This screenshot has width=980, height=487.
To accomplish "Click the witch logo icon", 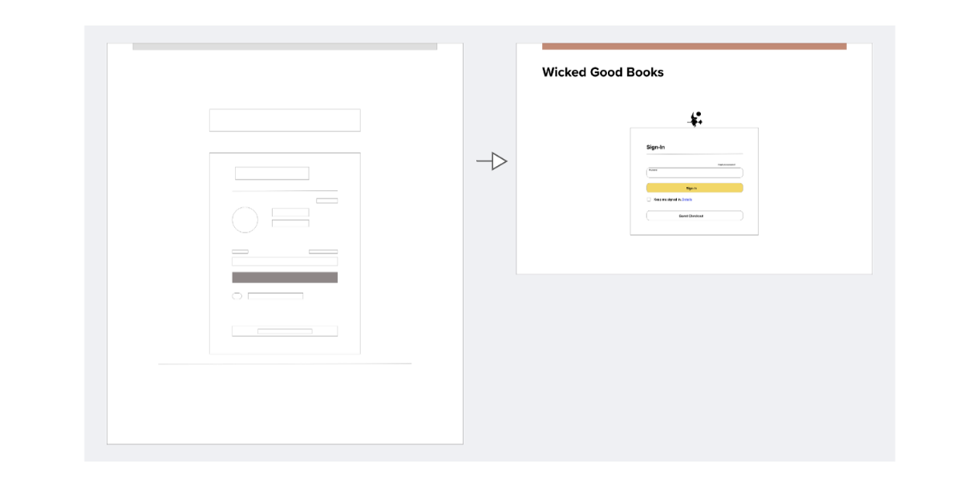I will tap(695, 120).
